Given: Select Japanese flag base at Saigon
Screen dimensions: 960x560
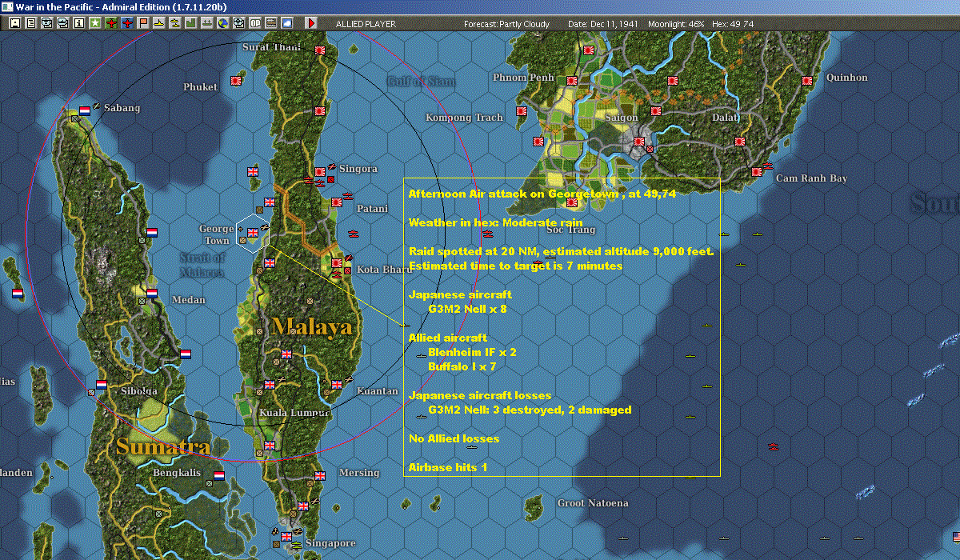Looking at the screenshot, I should point(638,142).
